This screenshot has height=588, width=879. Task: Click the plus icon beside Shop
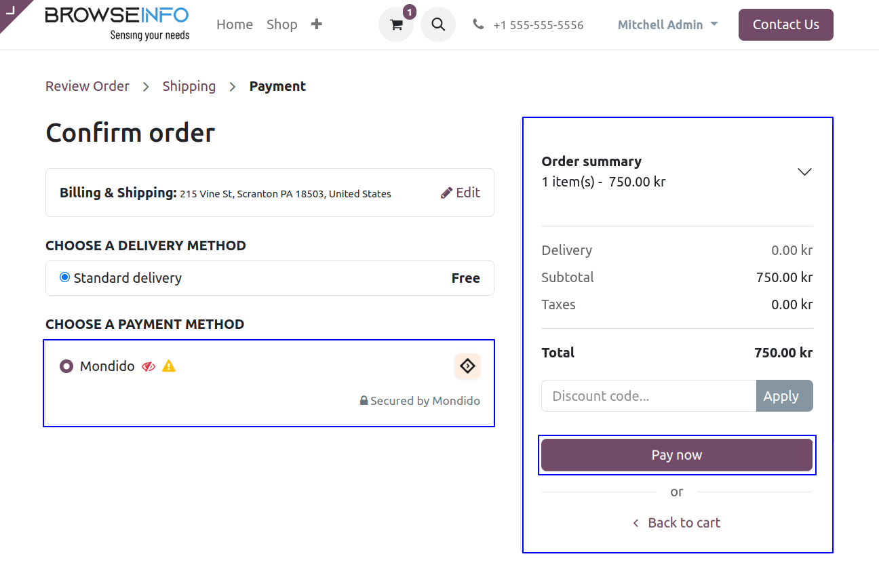pos(317,24)
